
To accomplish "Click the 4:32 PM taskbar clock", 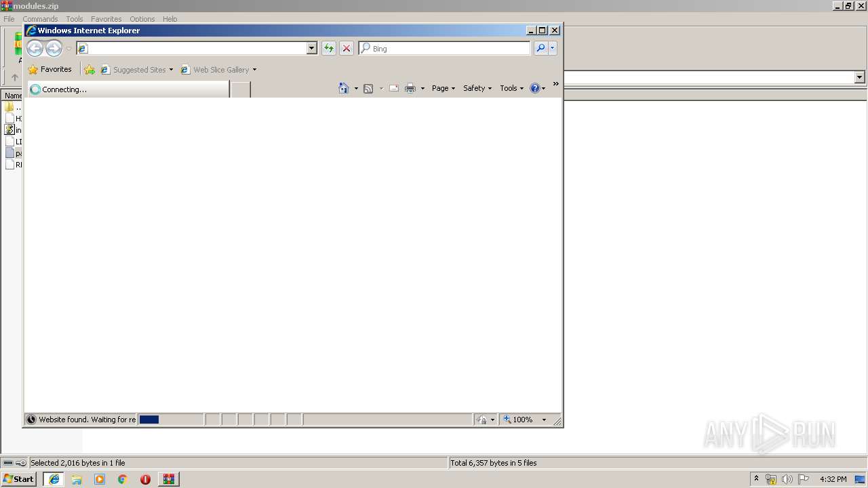I will point(833,479).
